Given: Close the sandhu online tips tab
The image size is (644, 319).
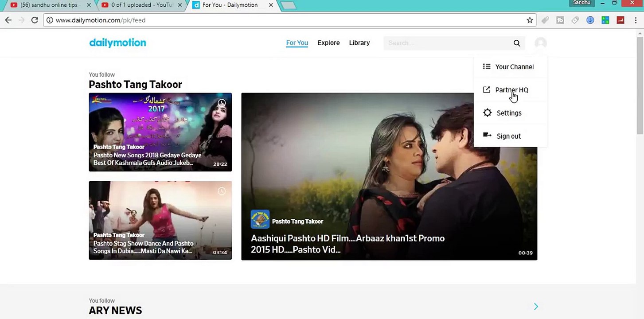Looking at the screenshot, I should click(89, 5).
